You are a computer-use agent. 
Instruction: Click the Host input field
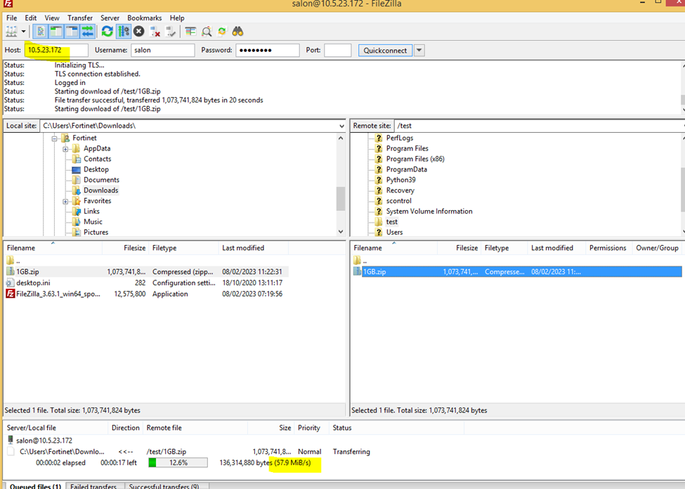point(56,50)
